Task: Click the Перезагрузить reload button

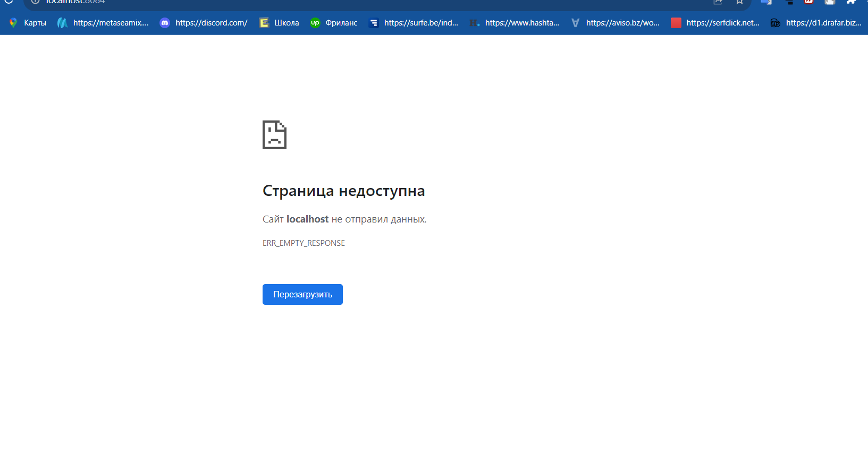Action: 302,294
